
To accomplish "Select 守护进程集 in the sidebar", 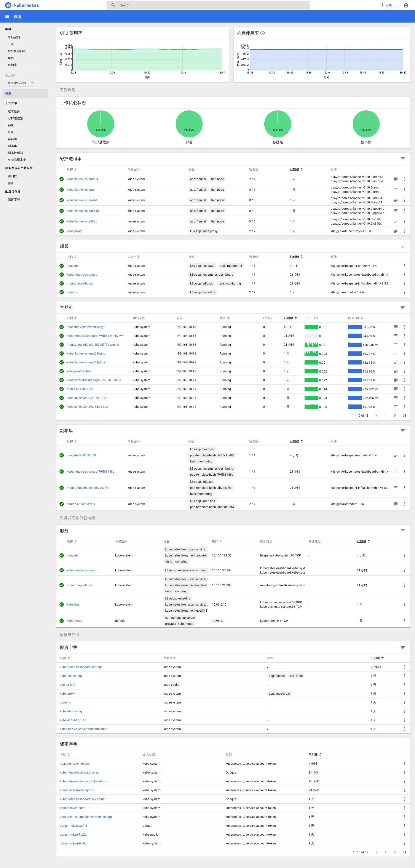I will (16, 118).
